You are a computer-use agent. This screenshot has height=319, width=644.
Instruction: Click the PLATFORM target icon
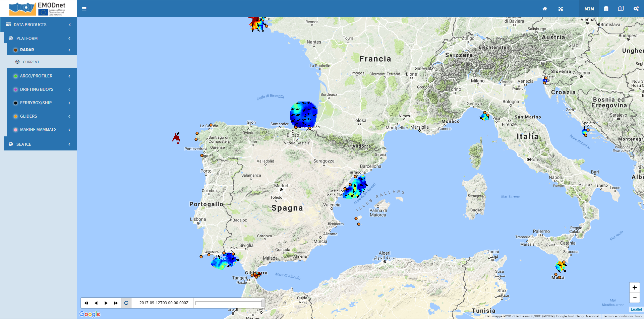pos(11,38)
